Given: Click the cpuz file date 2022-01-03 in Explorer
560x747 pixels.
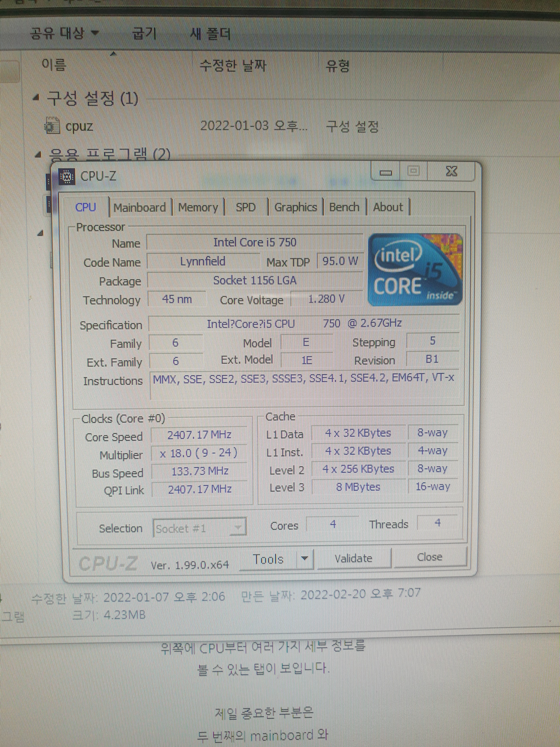Looking at the screenshot, I should click(254, 126).
